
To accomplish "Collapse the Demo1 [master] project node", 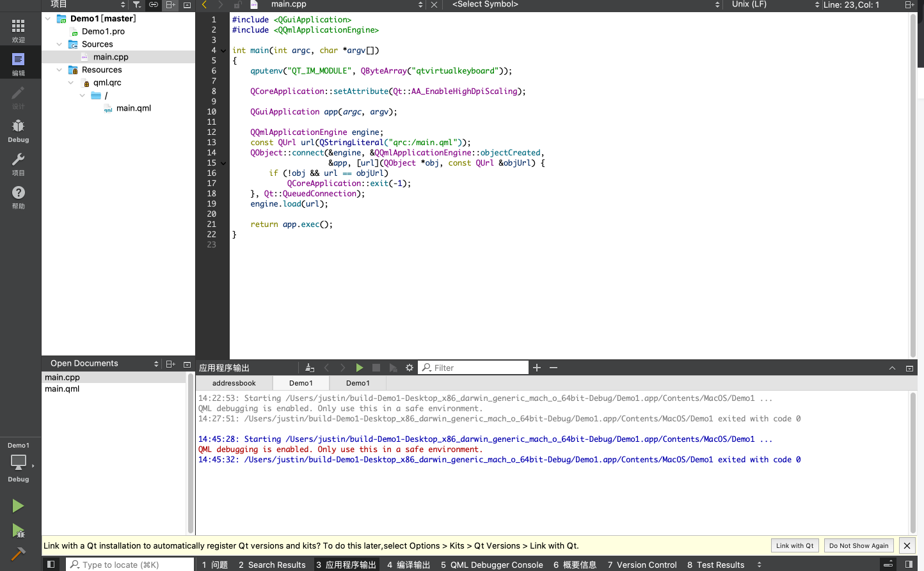I will [x=48, y=19].
